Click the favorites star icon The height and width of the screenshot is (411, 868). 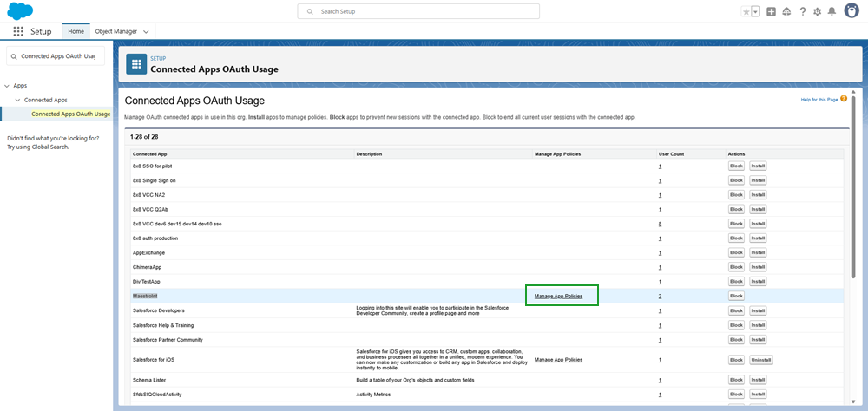click(746, 11)
